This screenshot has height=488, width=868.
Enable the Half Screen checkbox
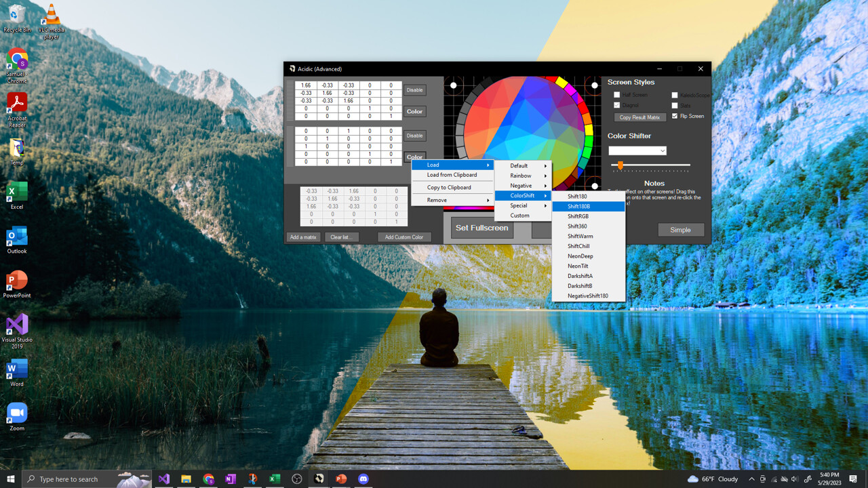(617, 94)
